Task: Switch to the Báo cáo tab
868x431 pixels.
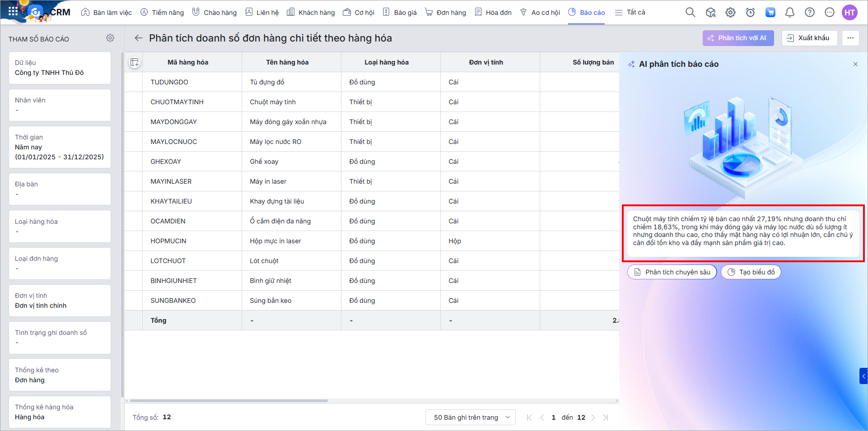Action: (x=586, y=13)
